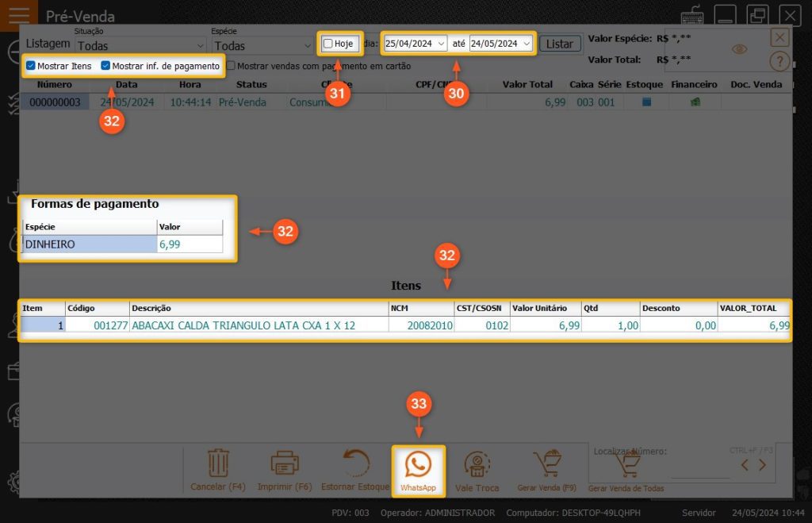Show hidden totals with the eye icon
The height and width of the screenshot is (523, 812).
[x=739, y=49]
